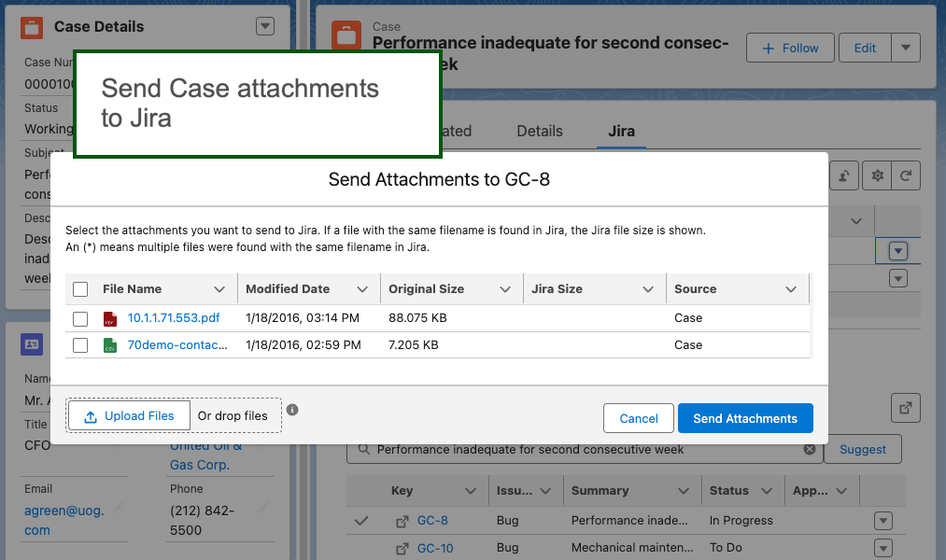
Task: Click the Case Details briefcase icon
Action: click(x=32, y=27)
